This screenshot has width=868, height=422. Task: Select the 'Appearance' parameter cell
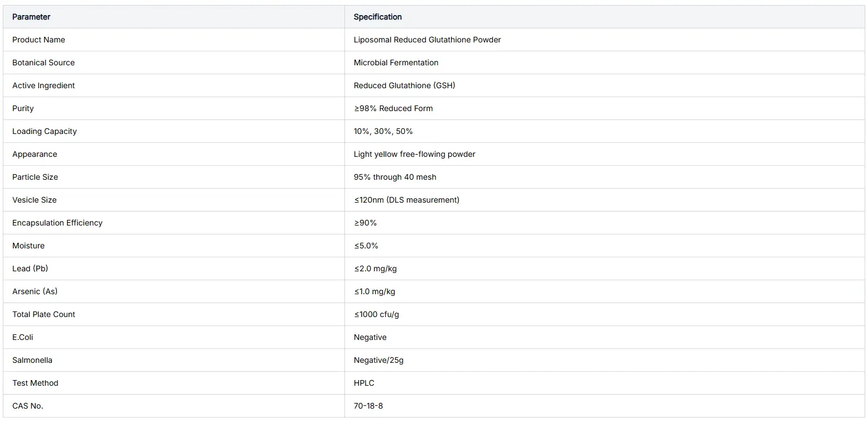pos(174,154)
